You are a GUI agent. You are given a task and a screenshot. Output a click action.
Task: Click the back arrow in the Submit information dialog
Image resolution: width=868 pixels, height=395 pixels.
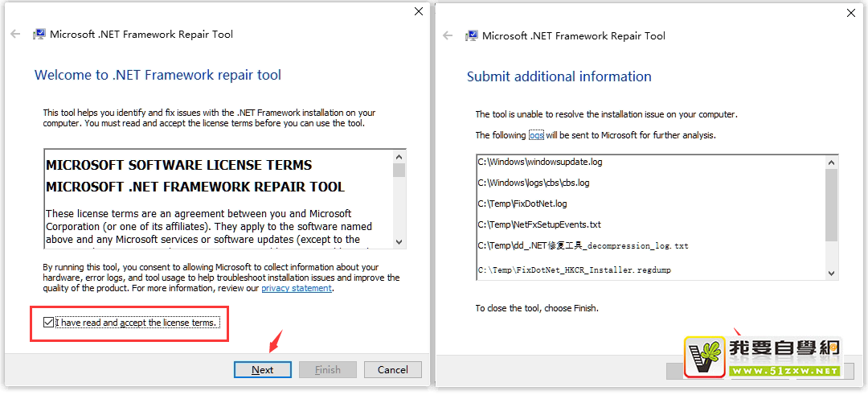(448, 36)
